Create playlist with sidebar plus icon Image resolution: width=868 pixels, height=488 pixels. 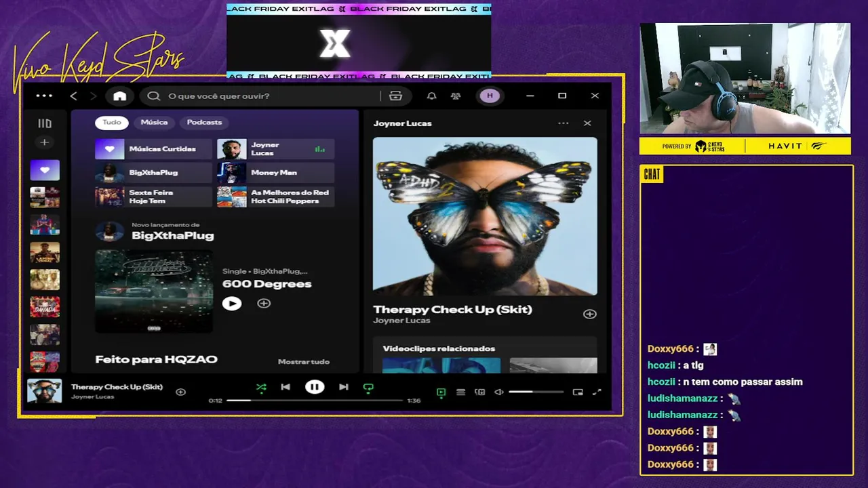[x=45, y=142]
